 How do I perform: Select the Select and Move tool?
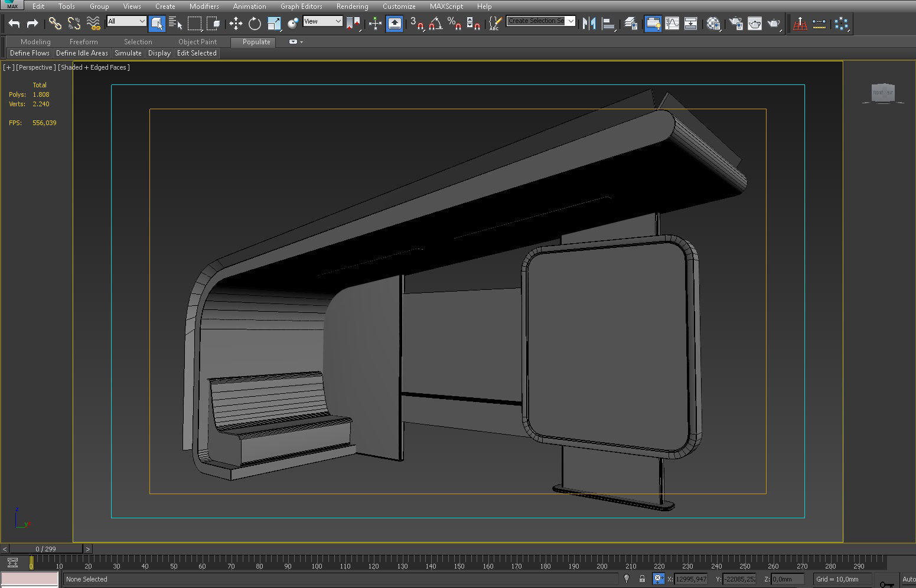pyautogui.click(x=236, y=24)
